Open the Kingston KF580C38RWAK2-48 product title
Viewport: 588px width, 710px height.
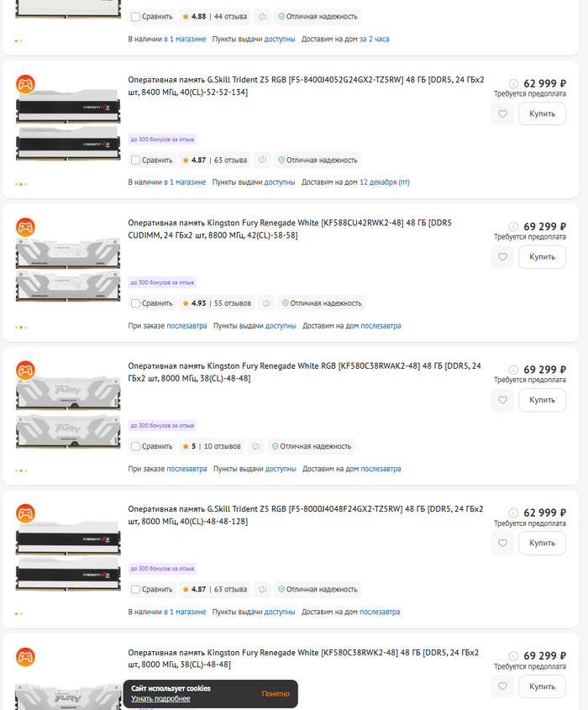click(304, 371)
